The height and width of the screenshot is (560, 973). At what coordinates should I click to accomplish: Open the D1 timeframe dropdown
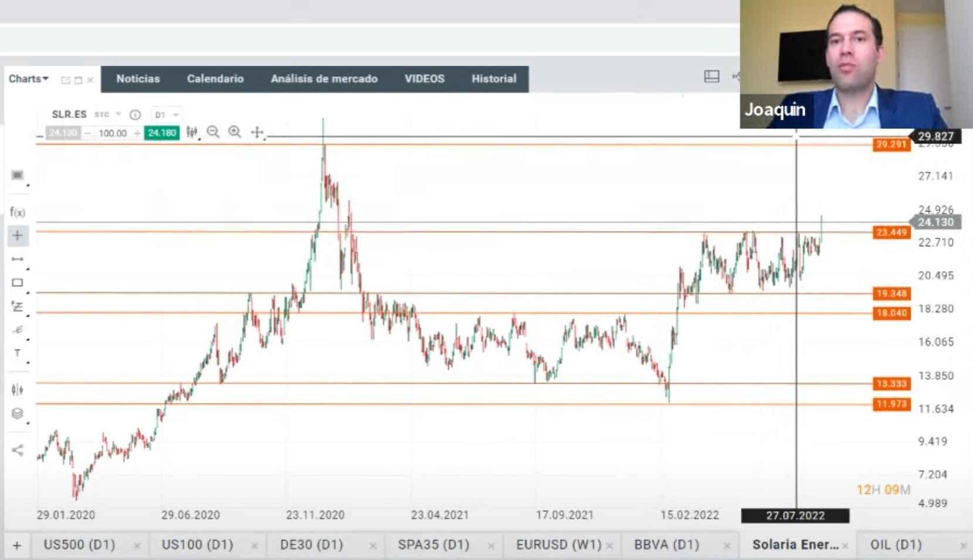167,115
